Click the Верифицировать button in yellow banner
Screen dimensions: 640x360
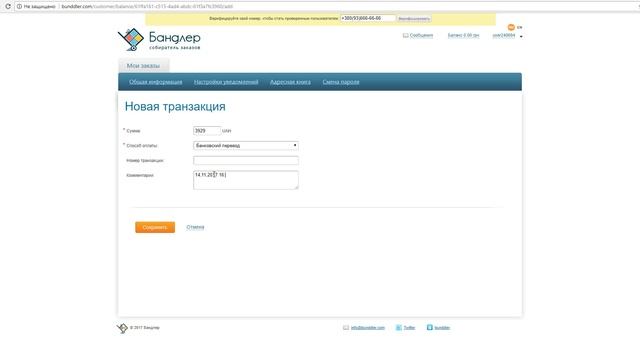coord(414,19)
